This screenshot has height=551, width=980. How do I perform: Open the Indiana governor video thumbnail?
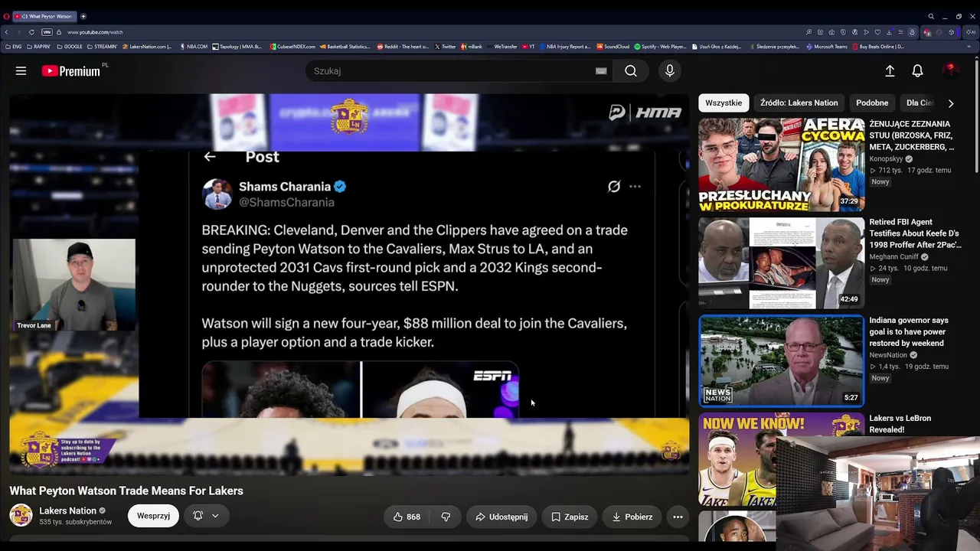[782, 360]
